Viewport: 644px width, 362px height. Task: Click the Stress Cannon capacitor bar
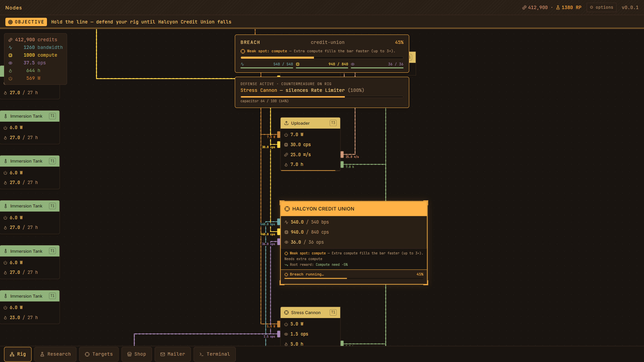coord(322,97)
